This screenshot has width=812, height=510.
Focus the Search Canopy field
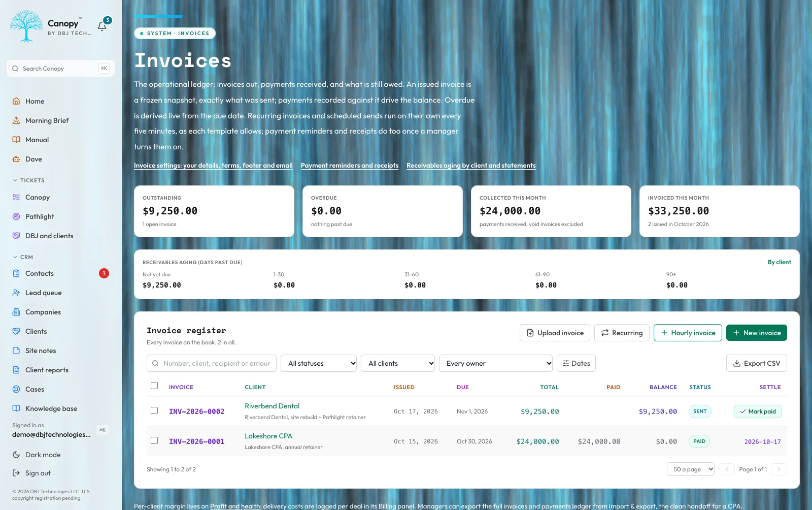tap(61, 69)
